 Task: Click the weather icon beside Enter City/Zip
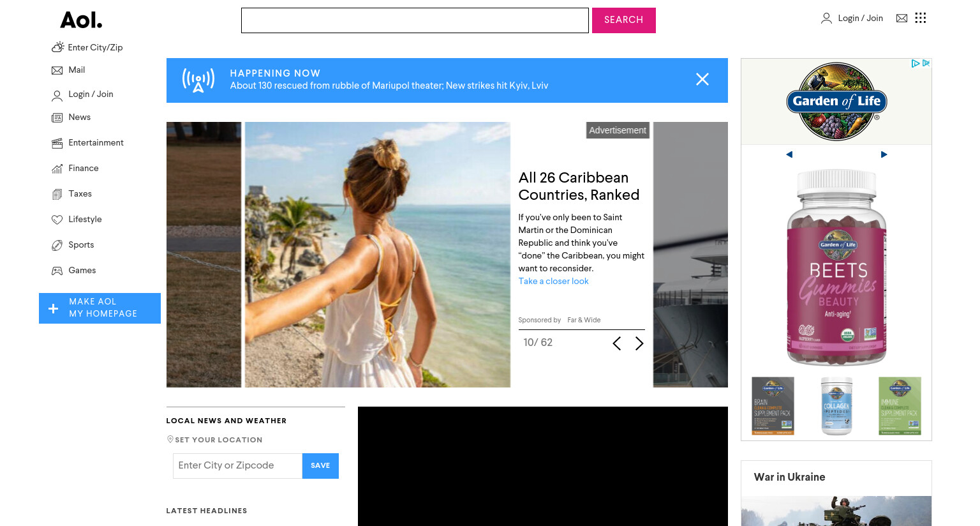click(x=57, y=47)
